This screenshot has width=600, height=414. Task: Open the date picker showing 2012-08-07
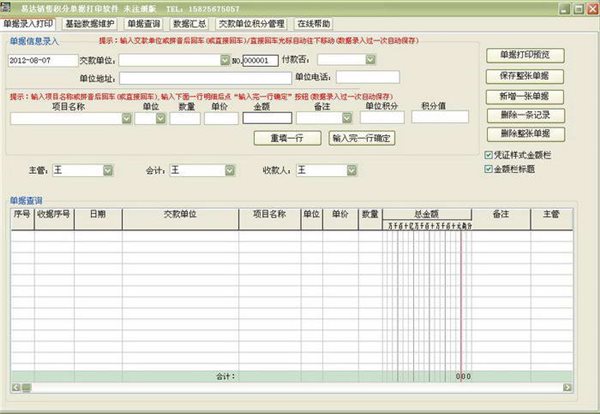click(41, 60)
